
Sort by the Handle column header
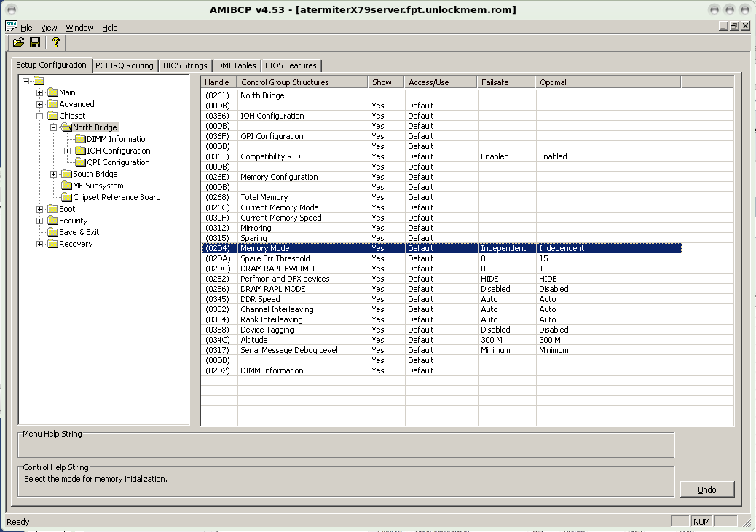(219, 82)
